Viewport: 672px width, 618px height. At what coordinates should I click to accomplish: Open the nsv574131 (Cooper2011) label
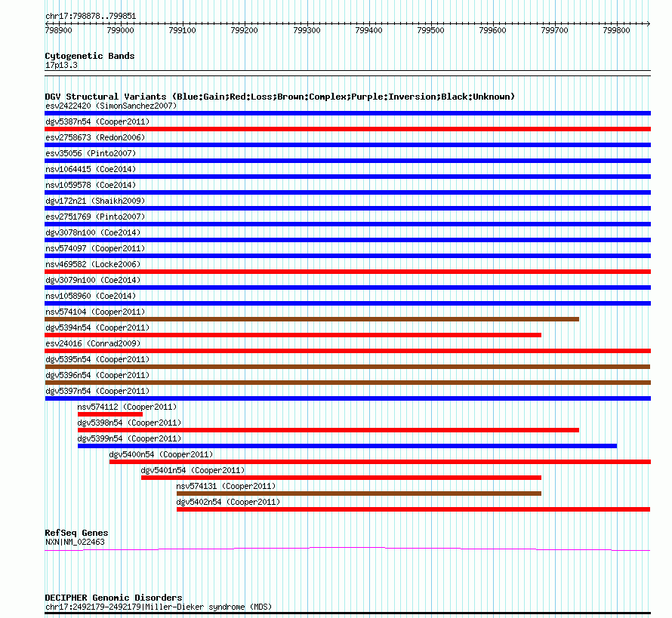[x=226, y=486]
